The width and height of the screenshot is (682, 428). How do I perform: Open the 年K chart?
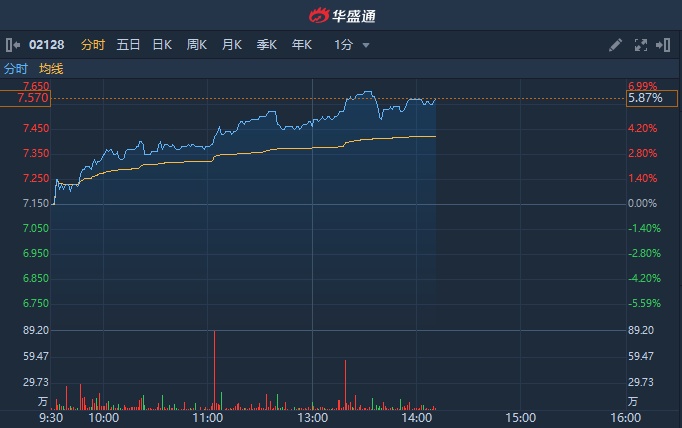[302, 45]
